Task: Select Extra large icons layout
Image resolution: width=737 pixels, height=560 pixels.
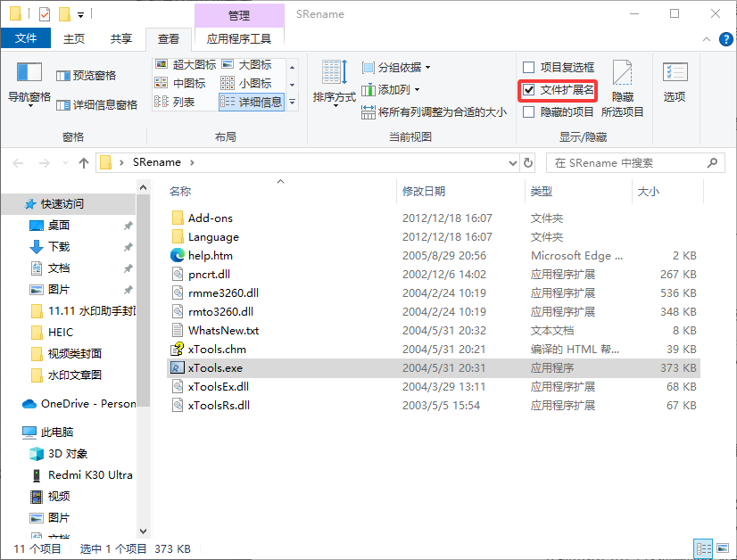Action: point(186,64)
